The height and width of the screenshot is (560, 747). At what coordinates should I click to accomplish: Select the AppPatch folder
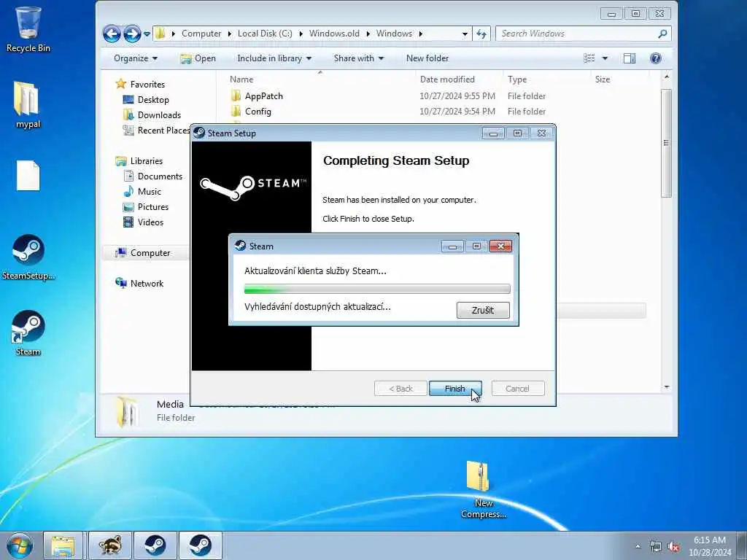[257, 96]
